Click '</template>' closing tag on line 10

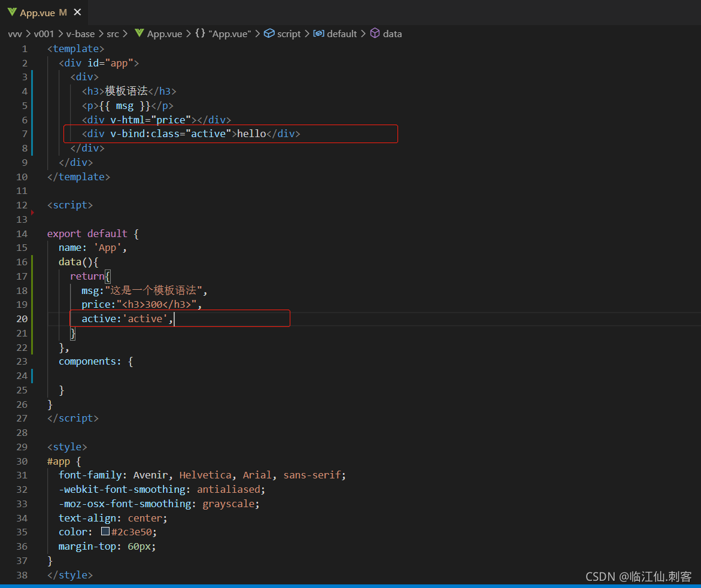[x=78, y=177]
